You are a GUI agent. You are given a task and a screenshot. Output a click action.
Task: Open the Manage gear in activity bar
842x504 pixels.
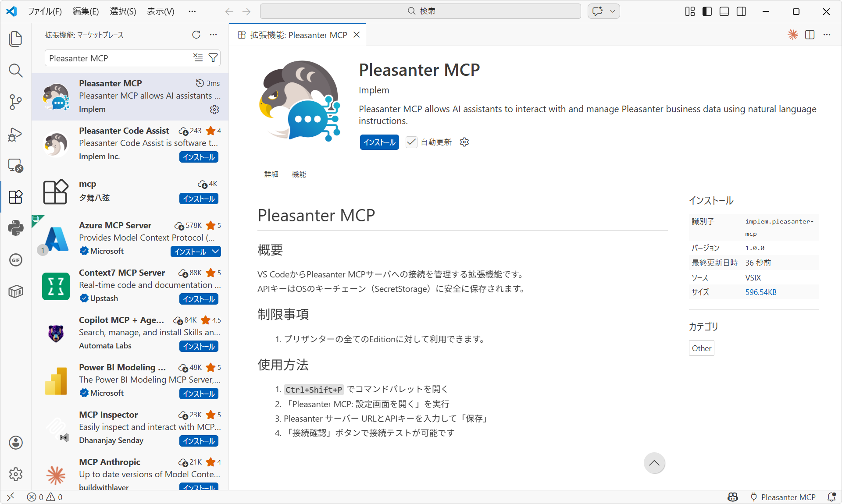16,474
